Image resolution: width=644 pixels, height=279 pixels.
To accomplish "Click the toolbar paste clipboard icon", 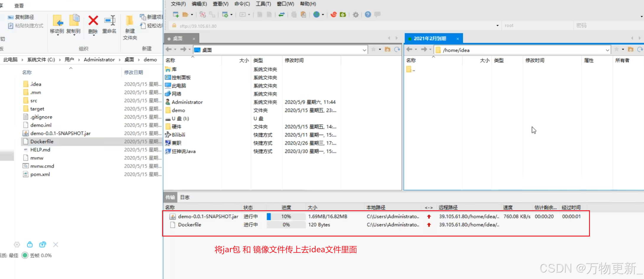I will click(x=303, y=14).
